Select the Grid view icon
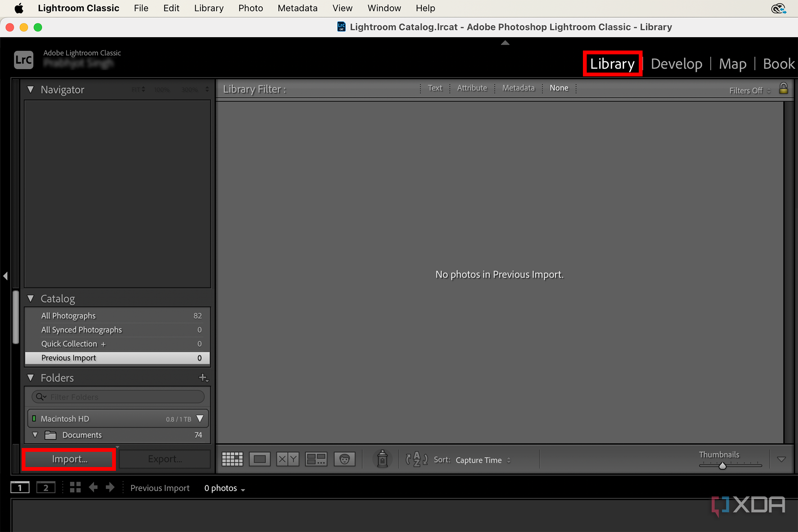The height and width of the screenshot is (532, 798). pyautogui.click(x=232, y=459)
